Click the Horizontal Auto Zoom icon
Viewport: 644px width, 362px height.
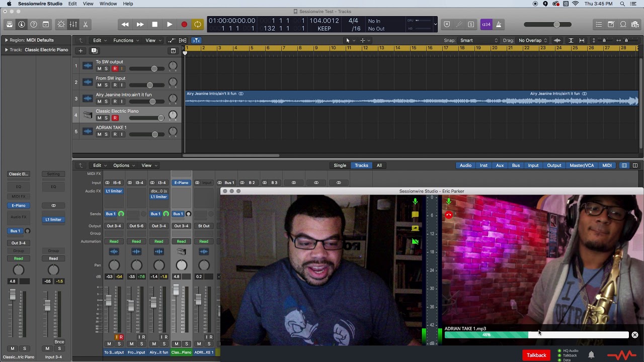[582, 40]
